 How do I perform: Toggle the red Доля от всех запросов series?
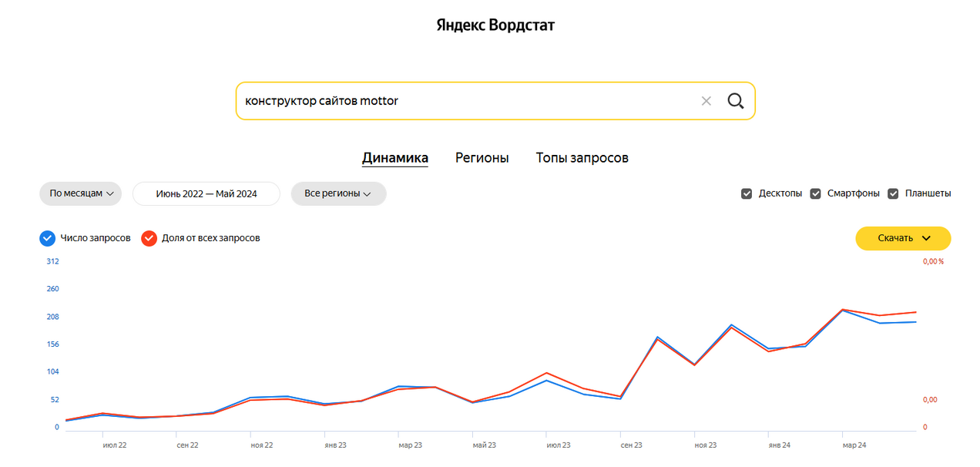(x=149, y=238)
